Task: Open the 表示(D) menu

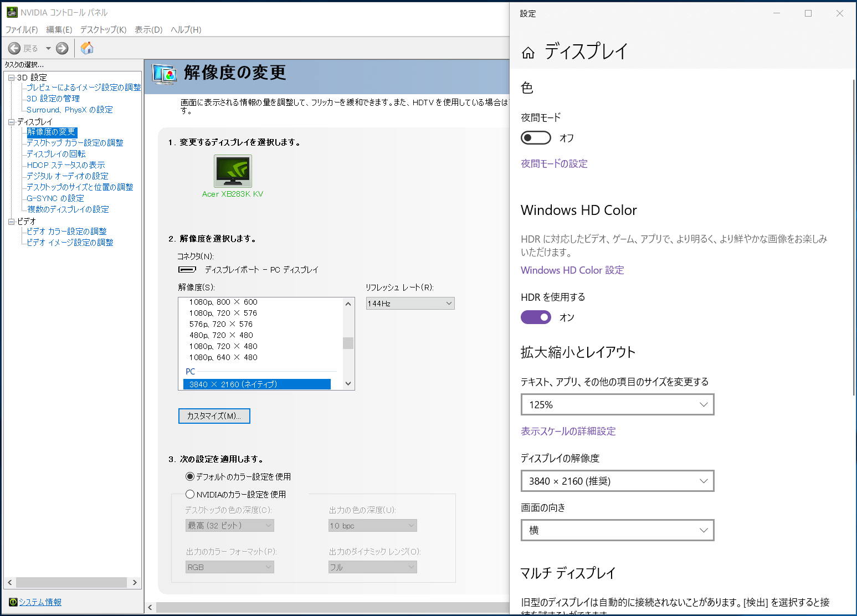Action: pos(148,30)
